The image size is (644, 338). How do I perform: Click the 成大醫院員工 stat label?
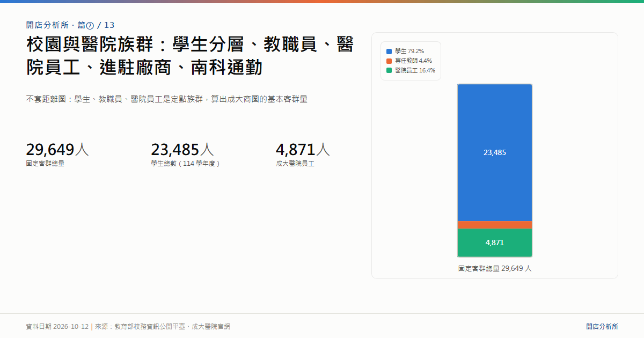pos(295,164)
